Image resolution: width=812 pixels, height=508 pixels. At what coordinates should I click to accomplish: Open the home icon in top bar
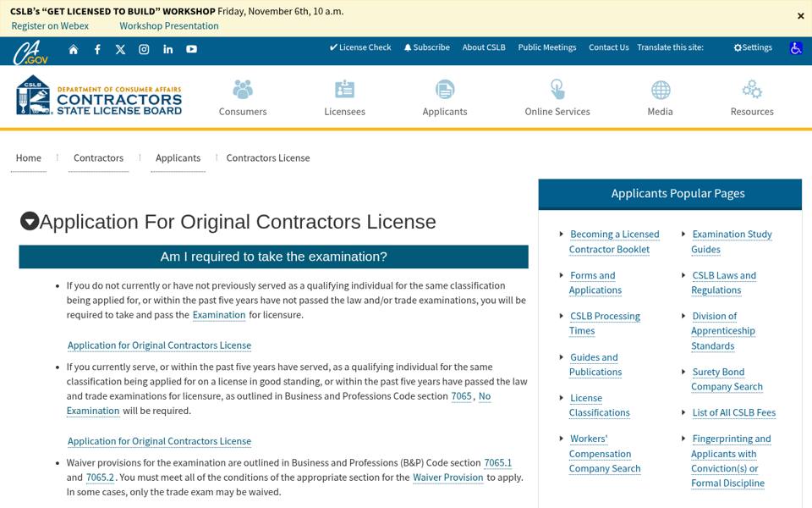pos(74,49)
